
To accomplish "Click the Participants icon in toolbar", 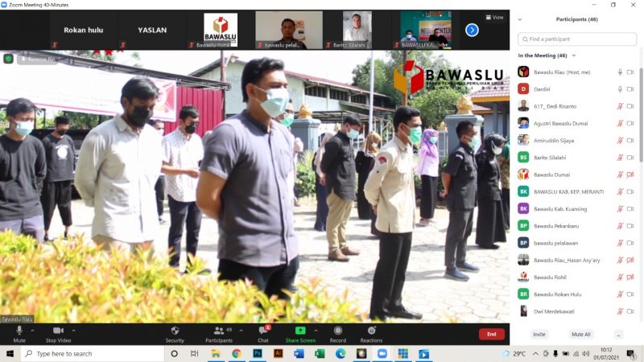I will click(x=218, y=331).
